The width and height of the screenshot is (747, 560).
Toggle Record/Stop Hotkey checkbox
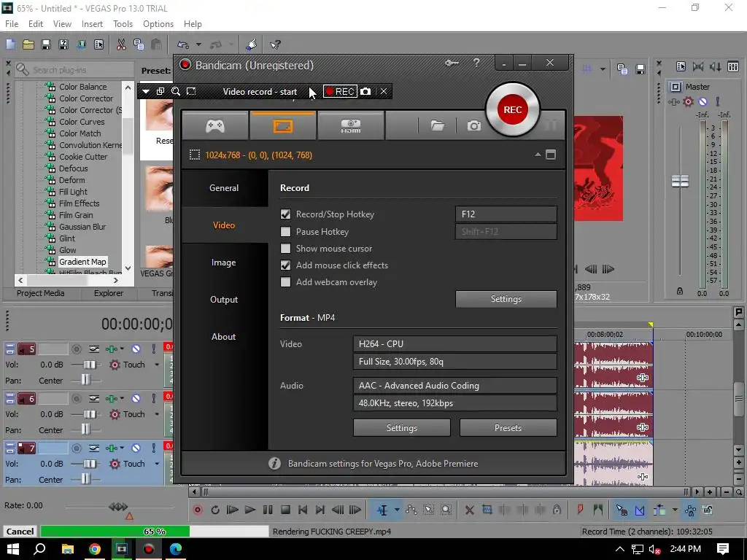pos(285,214)
